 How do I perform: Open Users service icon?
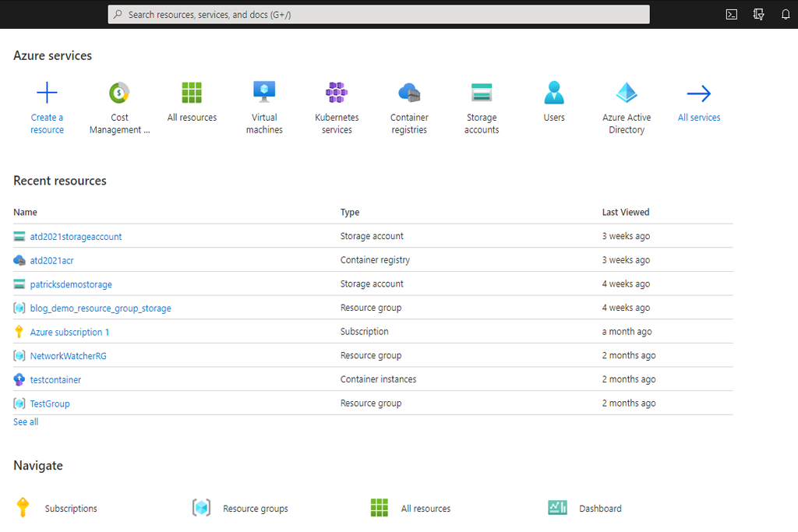click(554, 93)
